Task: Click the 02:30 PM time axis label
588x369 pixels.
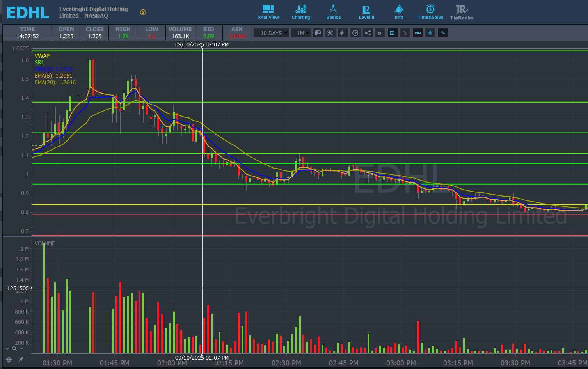Action: point(286,363)
